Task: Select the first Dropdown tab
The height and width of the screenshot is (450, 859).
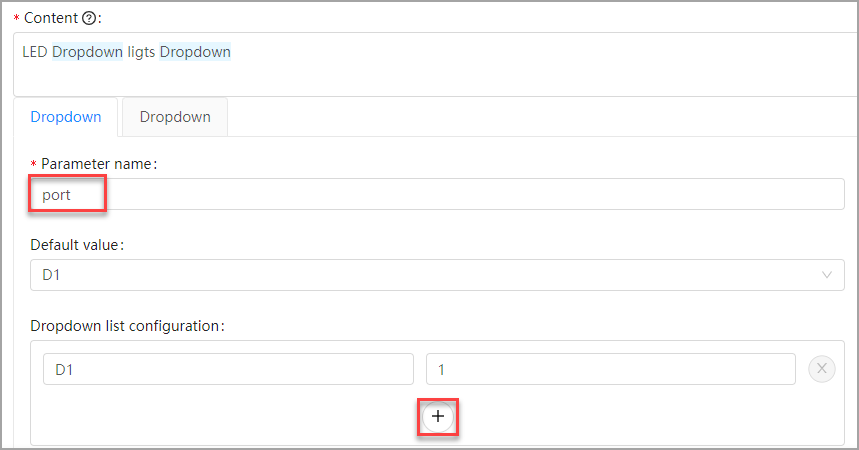Action: coord(66,117)
